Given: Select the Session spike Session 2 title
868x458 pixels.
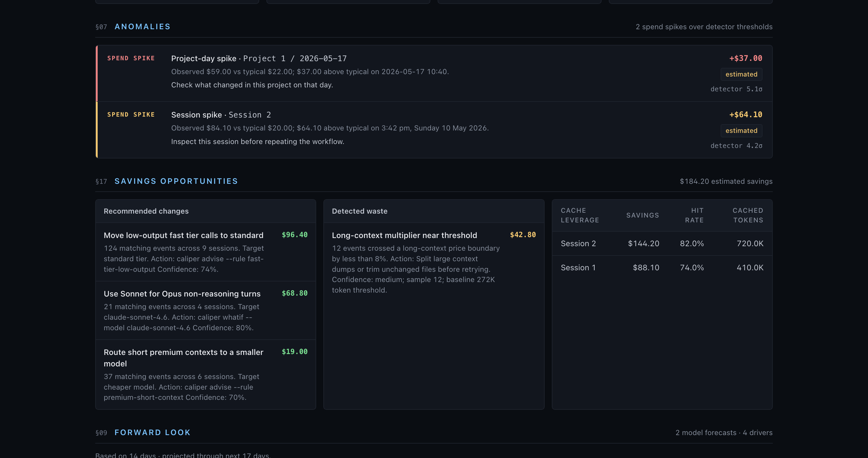Looking at the screenshot, I should tap(221, 115).
